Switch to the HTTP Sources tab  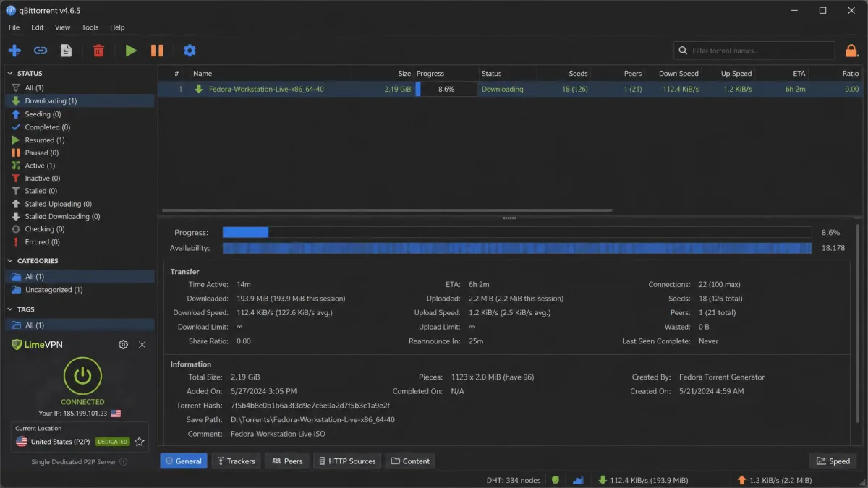point(347,461)
